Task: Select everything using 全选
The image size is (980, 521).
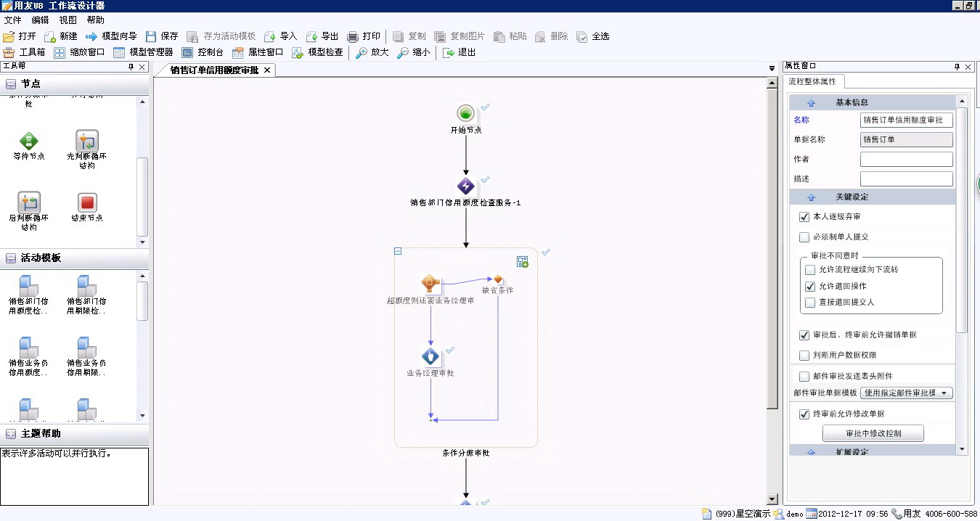Action: (x=593, y=36)
